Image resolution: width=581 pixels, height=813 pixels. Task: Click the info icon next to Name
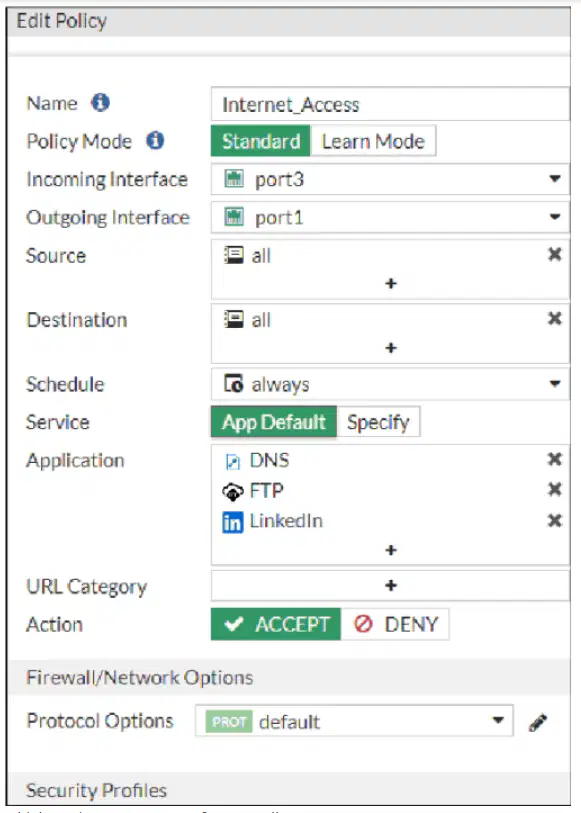101,103
